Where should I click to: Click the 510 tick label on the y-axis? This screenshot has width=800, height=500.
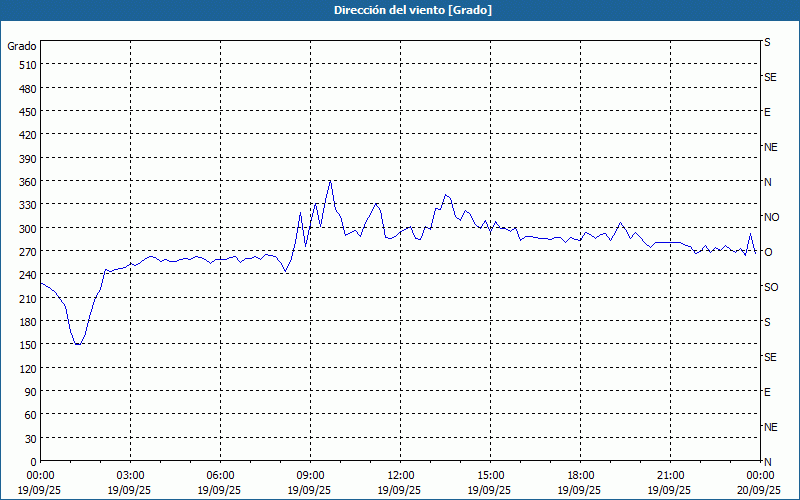tap(26, 65)
